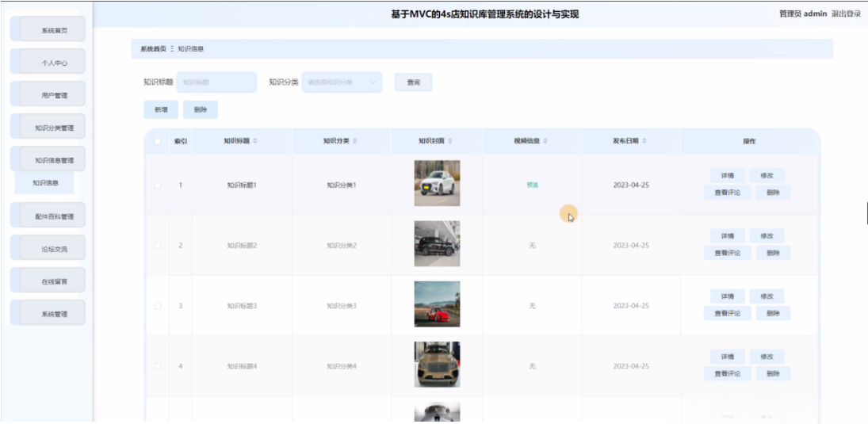Open the white car cover thumbnail
This screenshot has width=868, height=424.
pos(437,183)
